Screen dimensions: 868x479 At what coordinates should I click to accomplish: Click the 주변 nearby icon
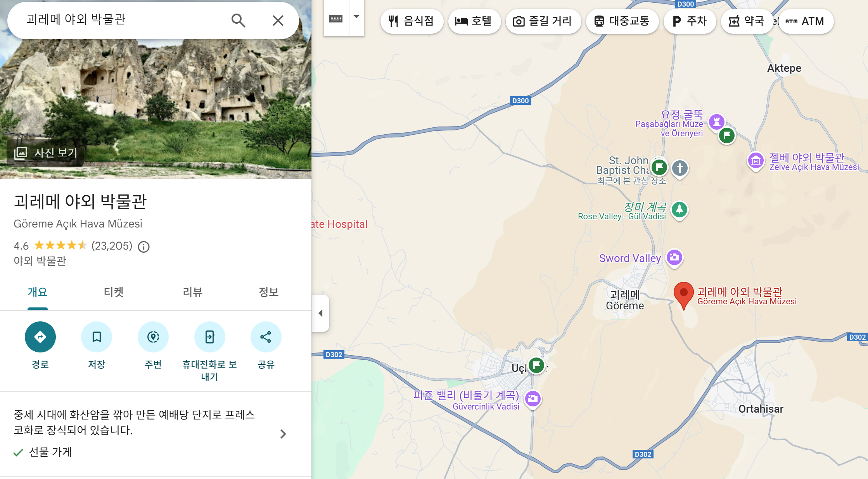(x=153, y=337)
